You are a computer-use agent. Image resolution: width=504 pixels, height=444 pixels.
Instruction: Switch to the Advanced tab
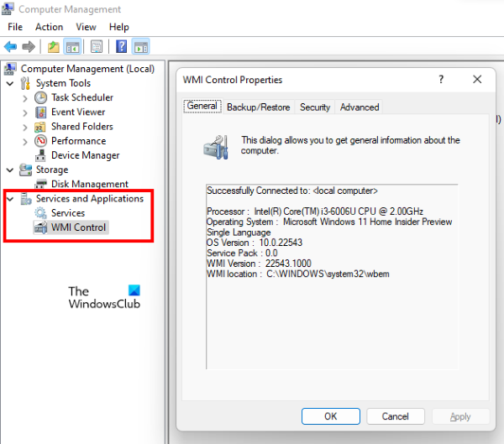pyautogui.click(x=360, y=107)
